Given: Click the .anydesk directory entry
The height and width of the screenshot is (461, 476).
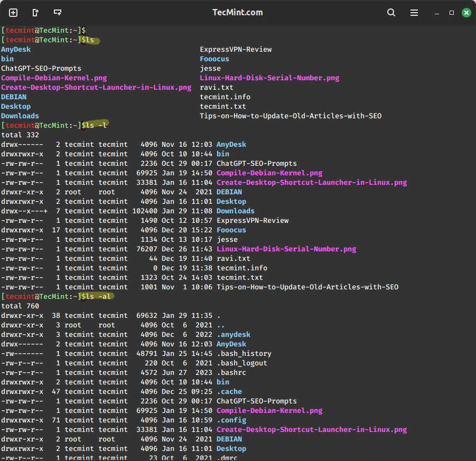Looking at the screenshot, I should 233,334.
